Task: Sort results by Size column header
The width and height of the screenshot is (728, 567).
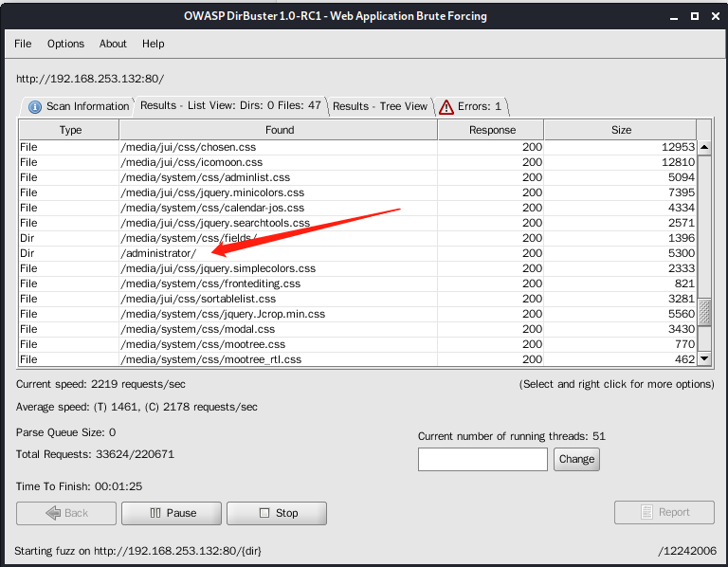Action: click(x=621, y=130)
